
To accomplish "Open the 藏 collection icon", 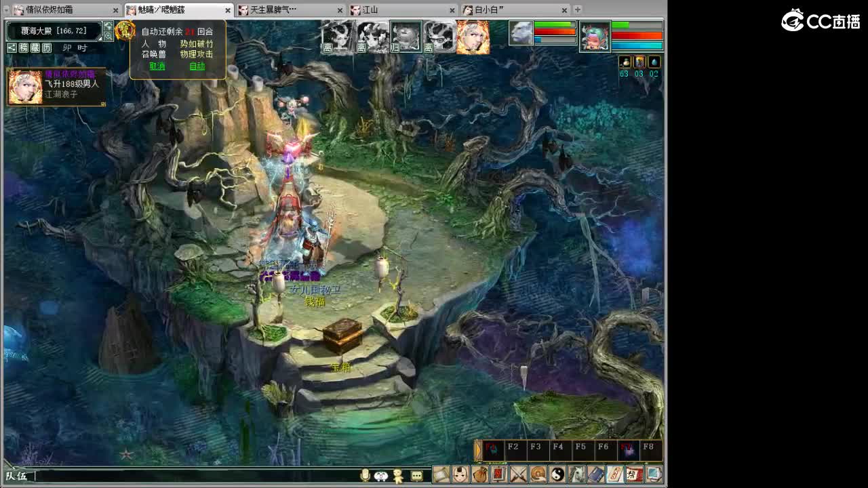I will [35, 47].
